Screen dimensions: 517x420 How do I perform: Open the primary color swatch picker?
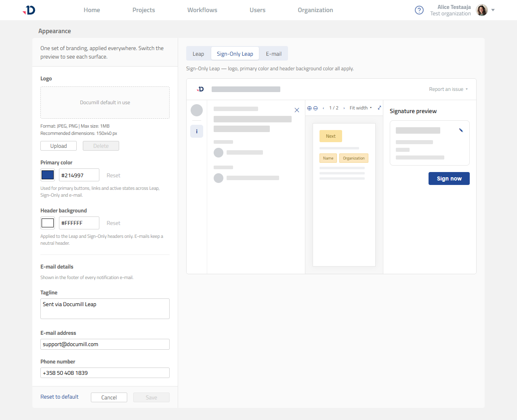click(x=48, y=175)
